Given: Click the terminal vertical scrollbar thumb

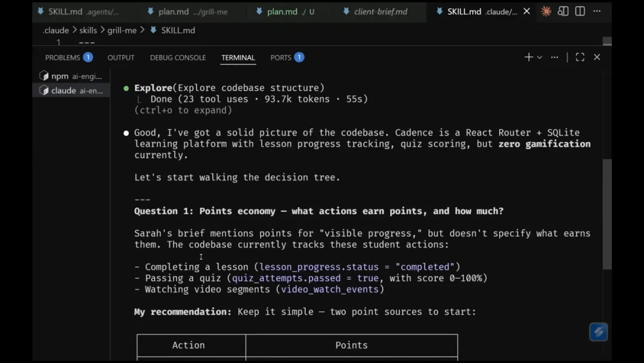Looking at the screenshot, I should (607, 214).
